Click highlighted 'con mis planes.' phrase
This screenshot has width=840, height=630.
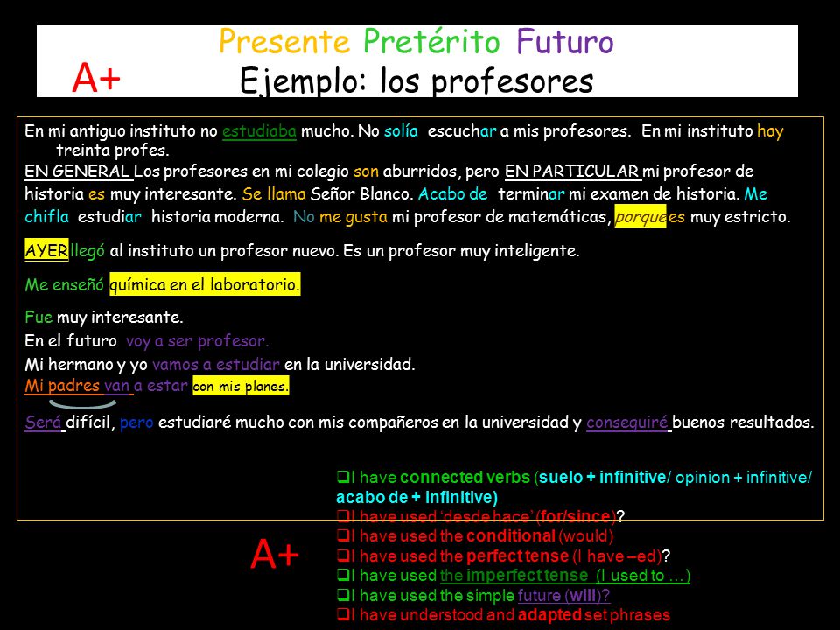click(241, 386)
